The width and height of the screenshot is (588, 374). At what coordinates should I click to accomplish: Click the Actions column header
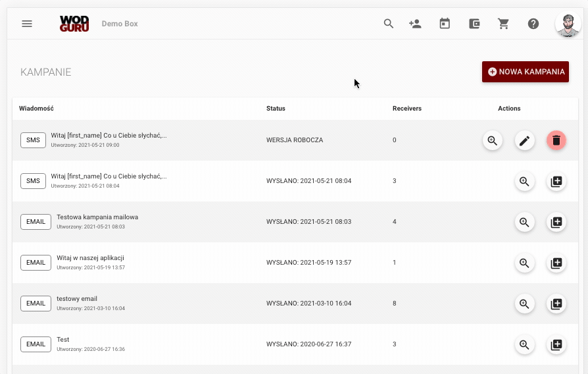coord(509,109)
